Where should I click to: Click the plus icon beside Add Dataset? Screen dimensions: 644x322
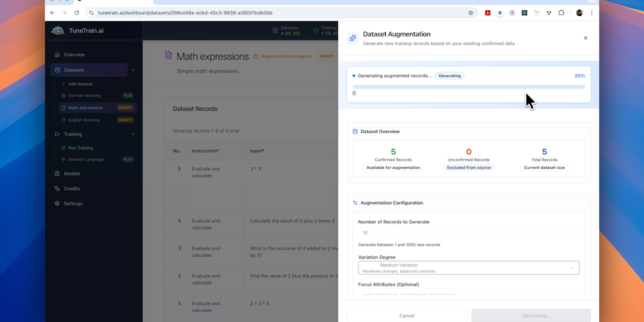[x=64, y=84]
